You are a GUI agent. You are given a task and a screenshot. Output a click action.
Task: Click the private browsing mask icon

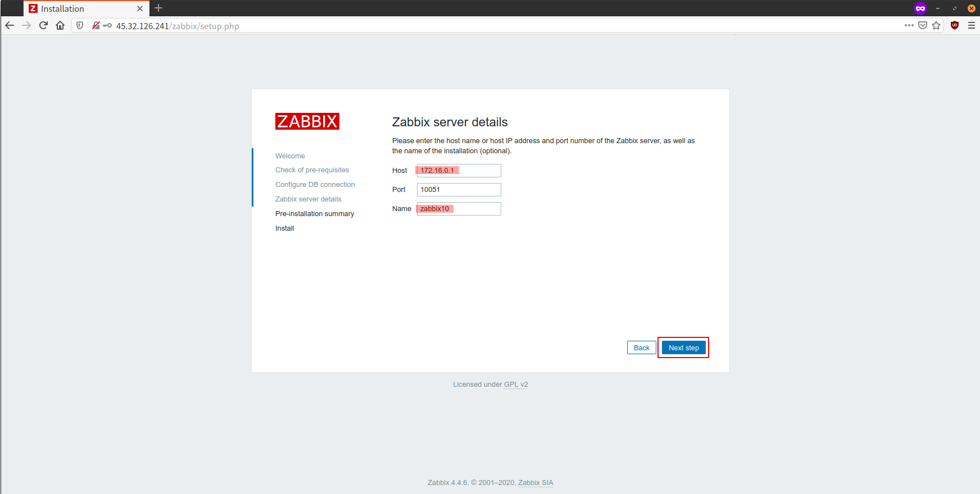(x=920, y=8)
